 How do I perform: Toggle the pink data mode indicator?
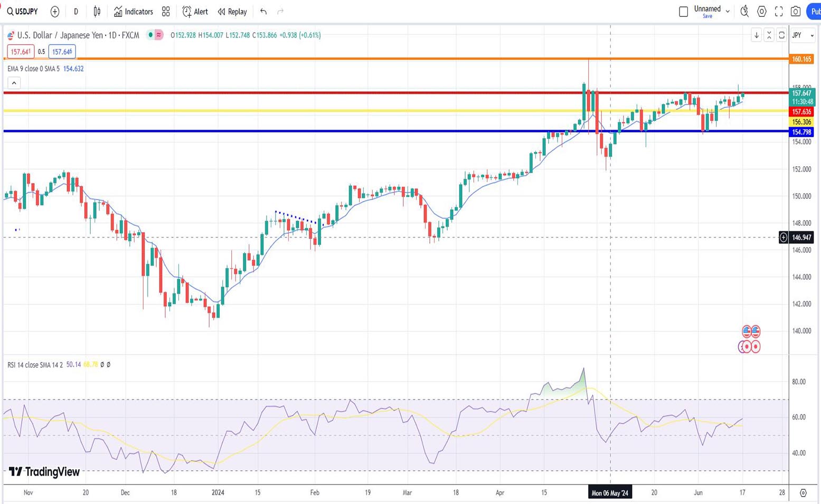pos(158,35)
